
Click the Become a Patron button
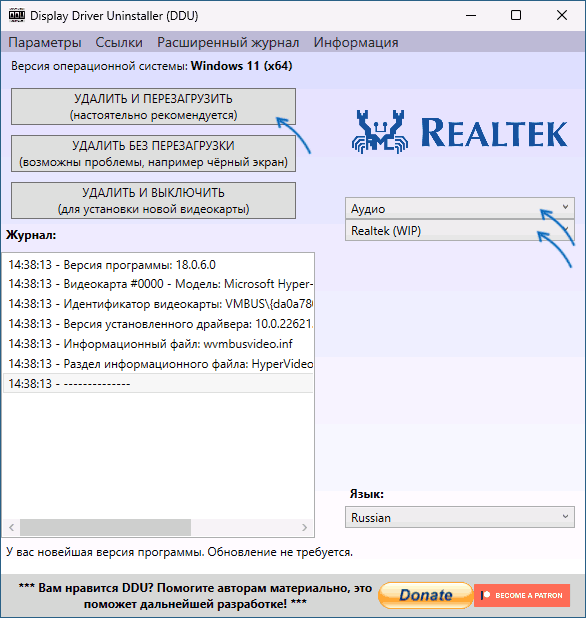click(x=522, y=595)
